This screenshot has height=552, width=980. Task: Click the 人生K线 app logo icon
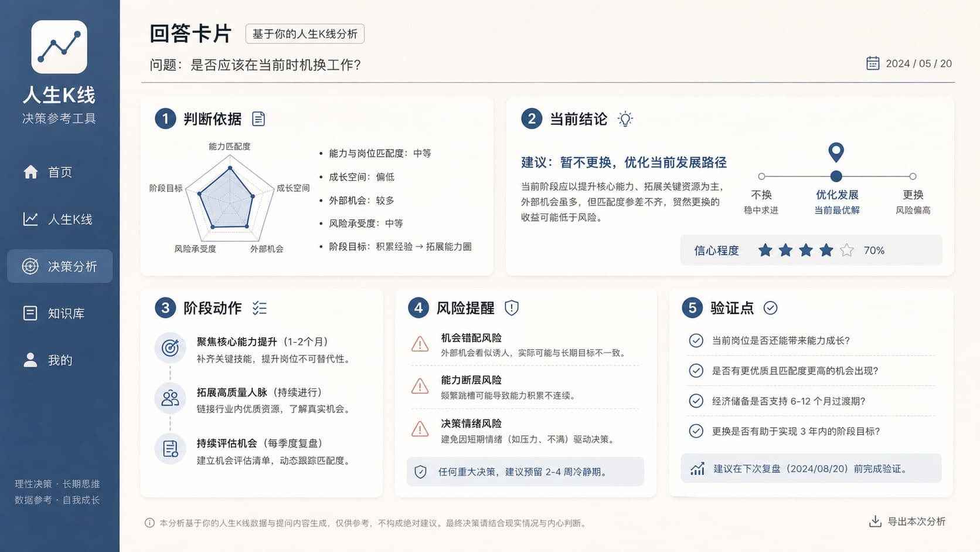59,47
